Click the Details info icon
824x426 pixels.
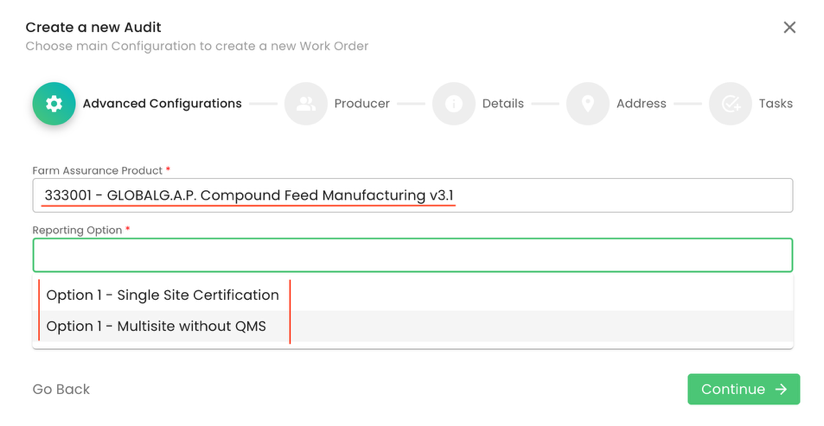453,104
